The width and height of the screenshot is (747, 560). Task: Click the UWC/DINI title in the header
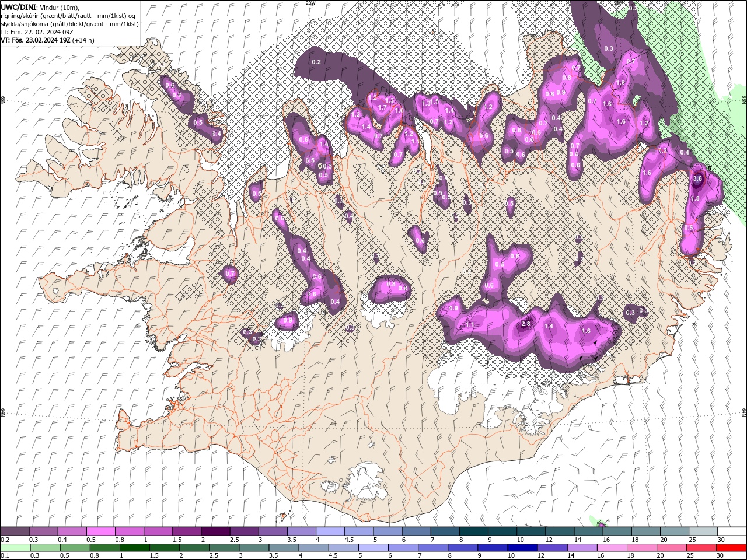coord(19,7)
